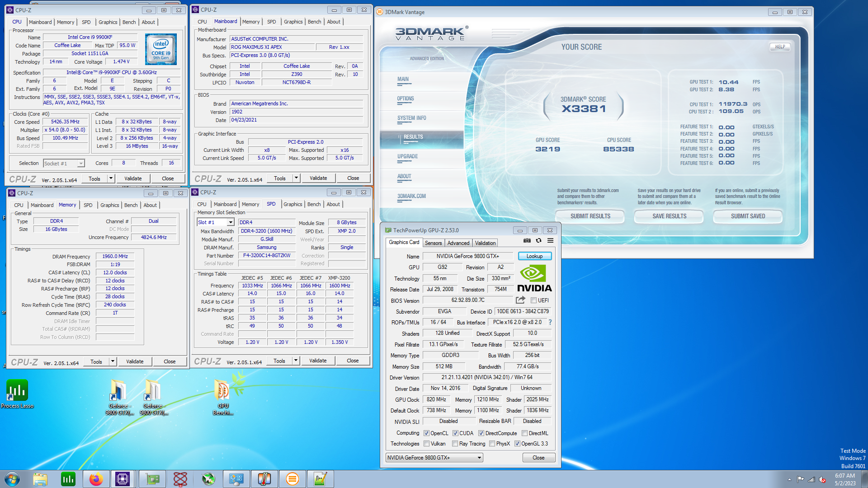Close GPU-Z using the bottom Close button

(538, 458)
